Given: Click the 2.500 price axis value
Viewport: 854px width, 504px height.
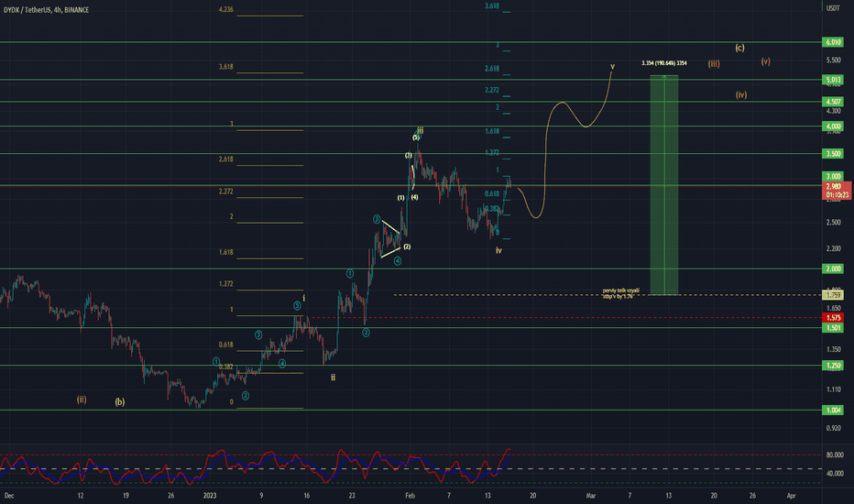Looking at the screenshot, I should click(833, 223).
